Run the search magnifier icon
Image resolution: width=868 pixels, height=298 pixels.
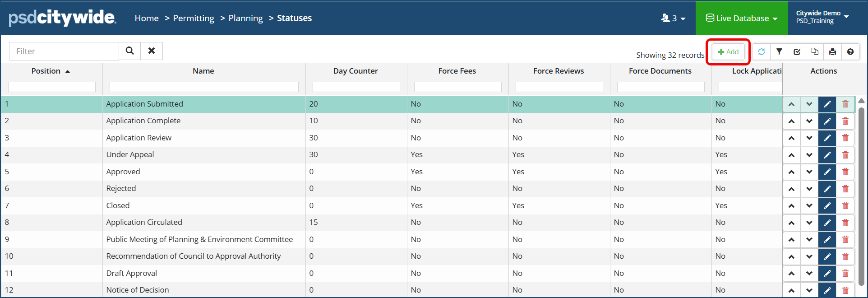[x=130, y=51]
